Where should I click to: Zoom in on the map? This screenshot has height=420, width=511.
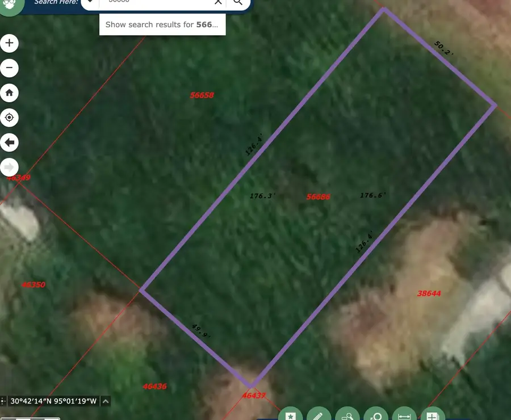tap(9, 43)
